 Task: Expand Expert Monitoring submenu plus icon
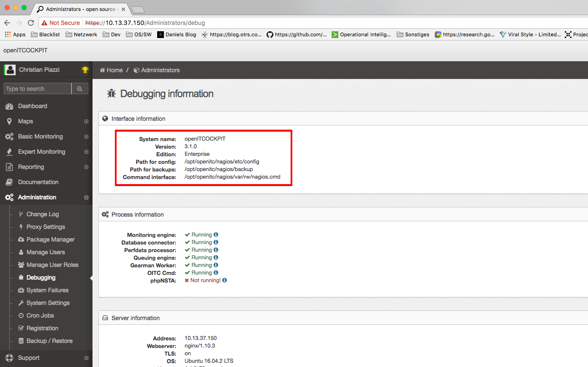86,152
